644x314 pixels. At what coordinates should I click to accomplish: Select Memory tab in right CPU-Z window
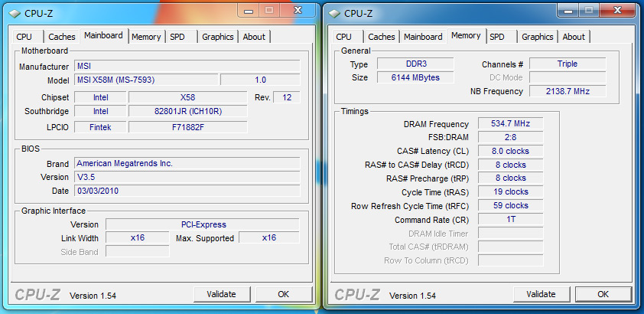466,35
